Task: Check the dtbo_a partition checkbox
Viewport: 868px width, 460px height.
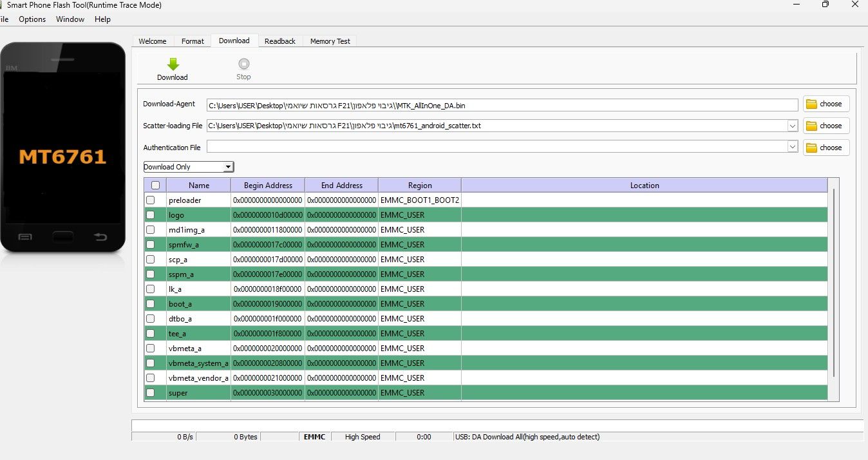Action: pyautogui.click(x=151, y=319)
